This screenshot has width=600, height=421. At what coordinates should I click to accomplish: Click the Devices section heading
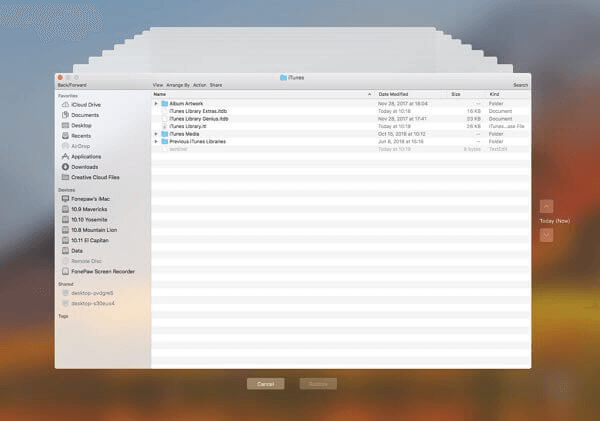tap(66, 190)
